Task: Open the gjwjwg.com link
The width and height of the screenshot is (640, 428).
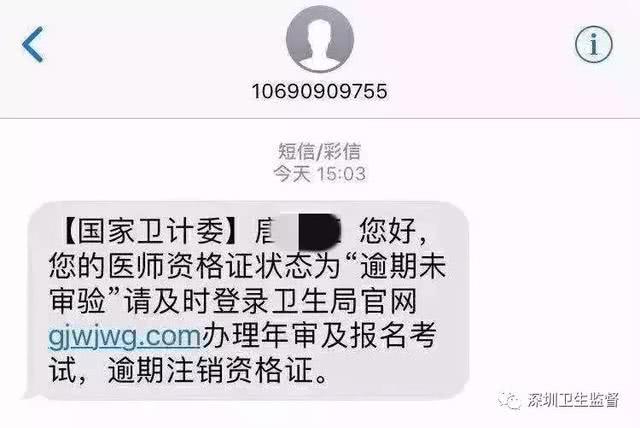Action: [124, 336]
